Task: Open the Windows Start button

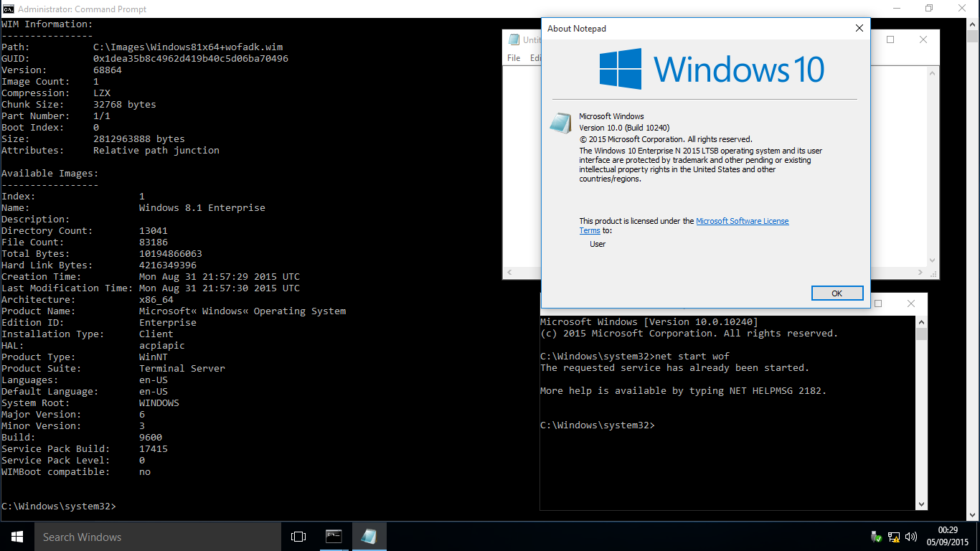Action: [x=17, y=537]
